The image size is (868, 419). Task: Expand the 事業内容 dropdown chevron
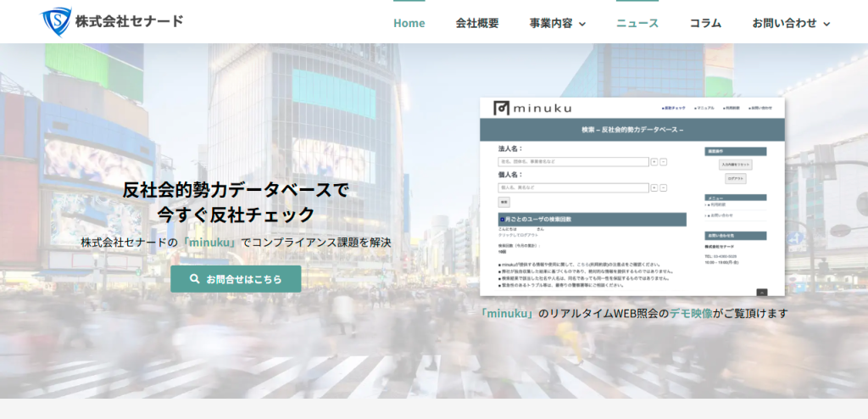pyautogui.click(x=582, y=24)
